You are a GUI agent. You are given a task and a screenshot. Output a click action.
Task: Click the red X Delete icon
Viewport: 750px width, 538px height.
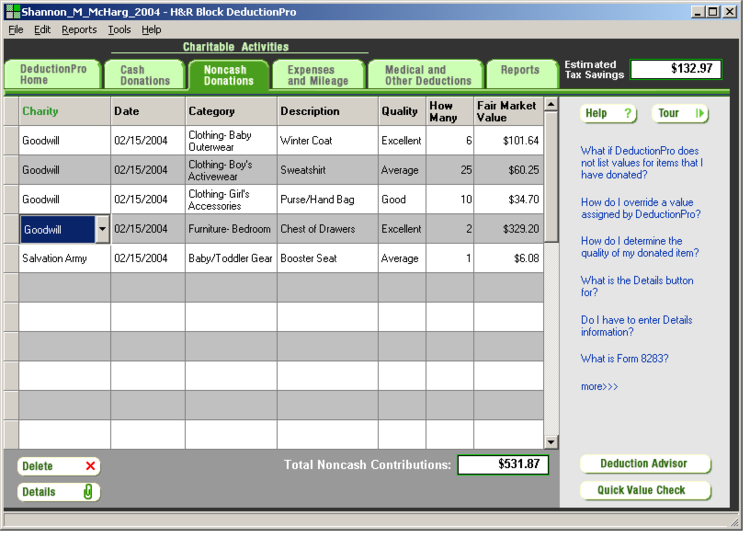point(90,466)
